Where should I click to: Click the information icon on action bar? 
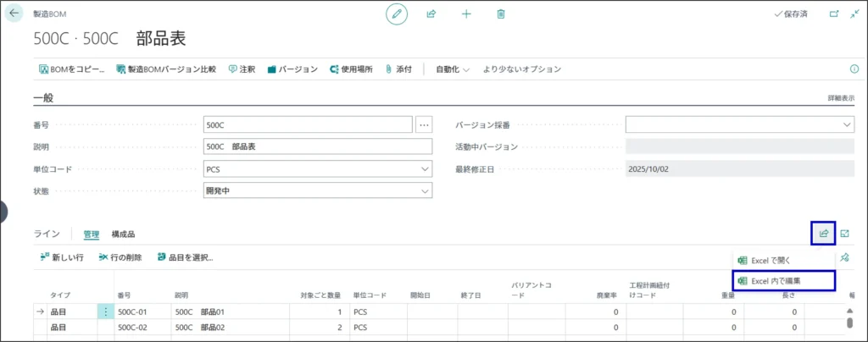coord(854,69)
